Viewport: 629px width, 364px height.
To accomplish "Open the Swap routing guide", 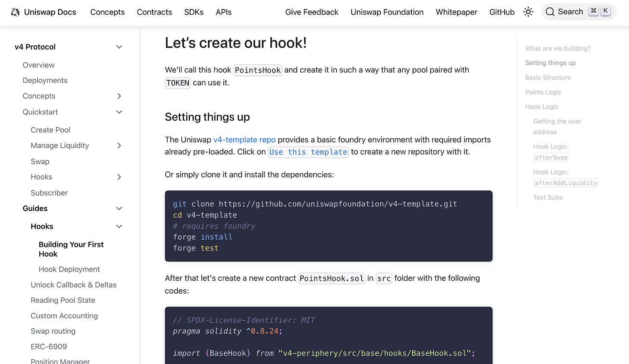I will (53, 331).
